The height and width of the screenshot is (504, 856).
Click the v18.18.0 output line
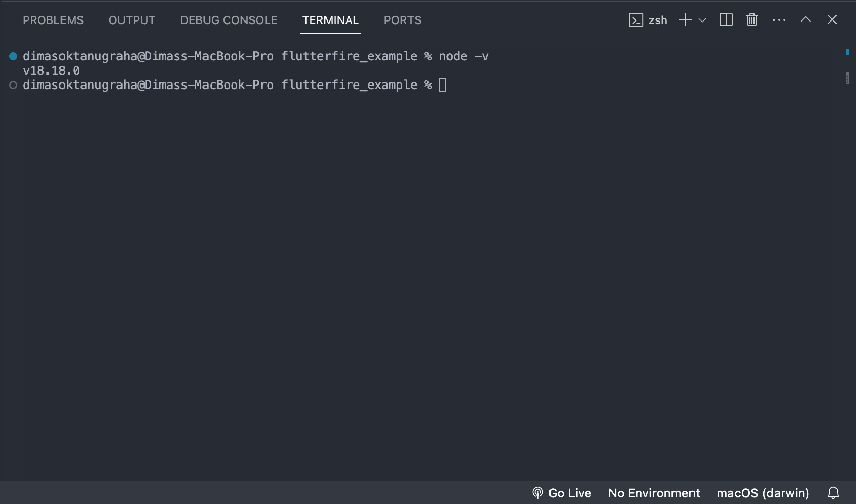51,71
